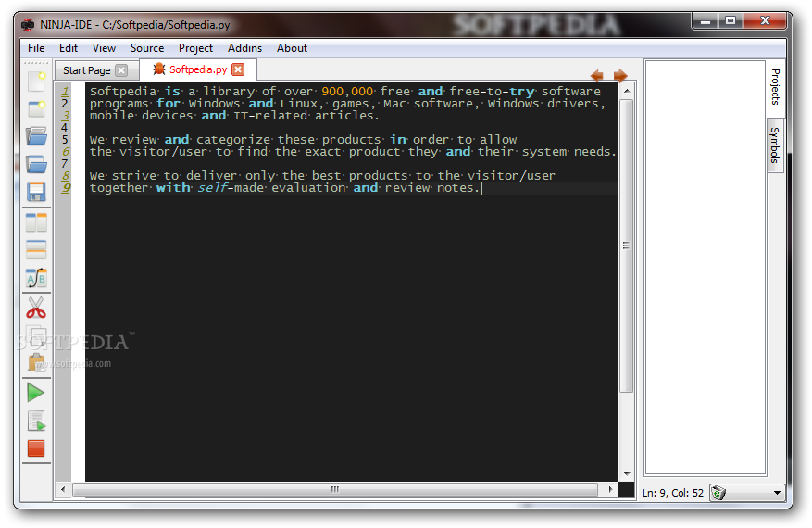Stop execution with the red square icon
This screenshot has height=528, width=812.
point(36,448)
